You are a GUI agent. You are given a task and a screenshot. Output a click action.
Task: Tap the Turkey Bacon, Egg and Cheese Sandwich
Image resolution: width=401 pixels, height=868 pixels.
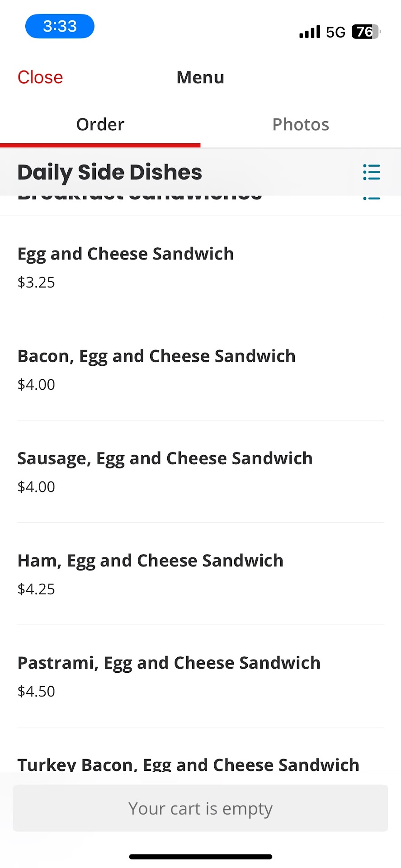[188, 764]
